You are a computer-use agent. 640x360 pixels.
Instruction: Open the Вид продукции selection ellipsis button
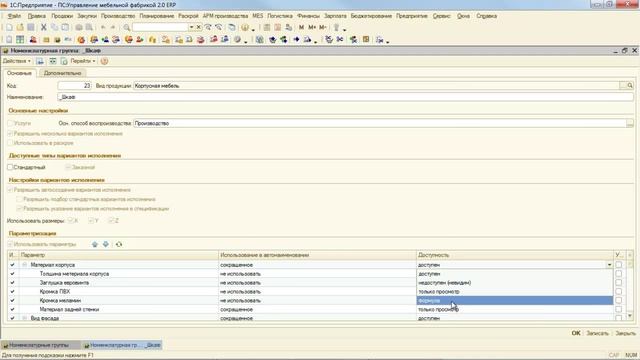click(x=623, y=86)
